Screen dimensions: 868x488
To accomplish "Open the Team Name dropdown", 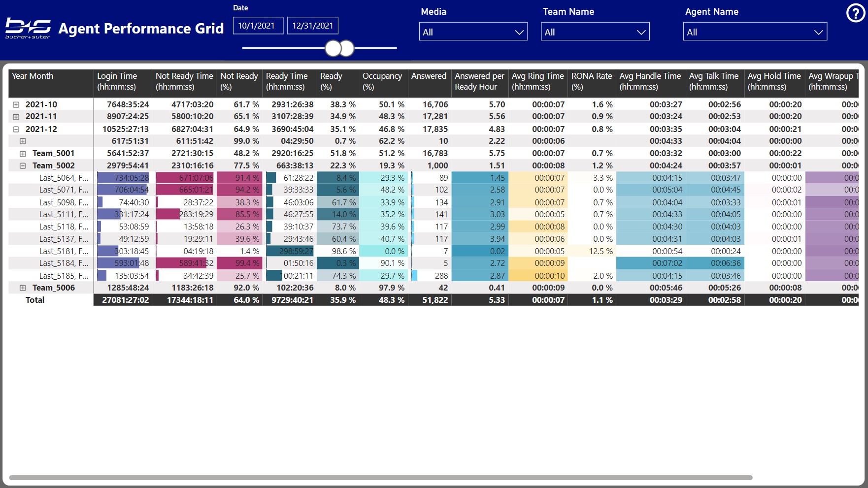I will (x=595, y=32).
